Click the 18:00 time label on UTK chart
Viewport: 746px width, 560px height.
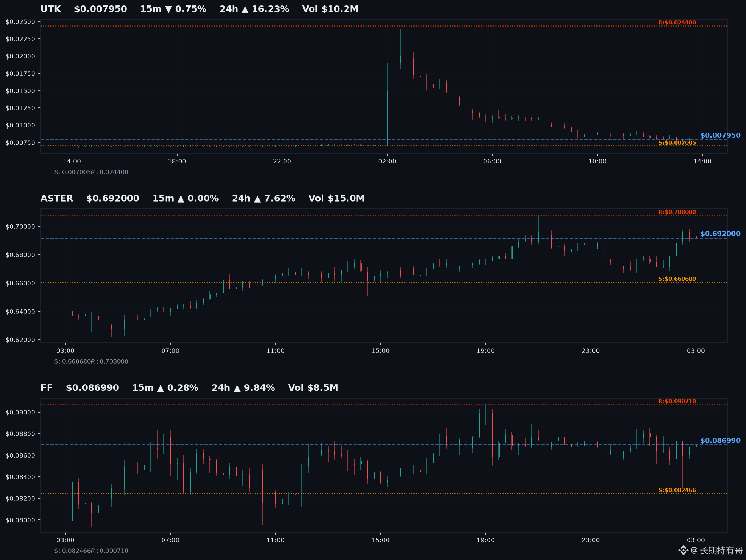point(177,162)
